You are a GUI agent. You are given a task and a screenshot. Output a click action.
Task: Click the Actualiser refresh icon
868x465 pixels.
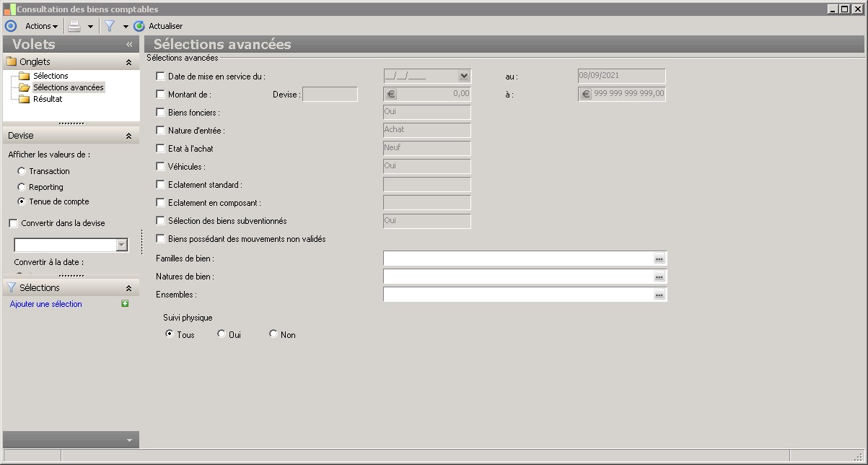point(139,26)
